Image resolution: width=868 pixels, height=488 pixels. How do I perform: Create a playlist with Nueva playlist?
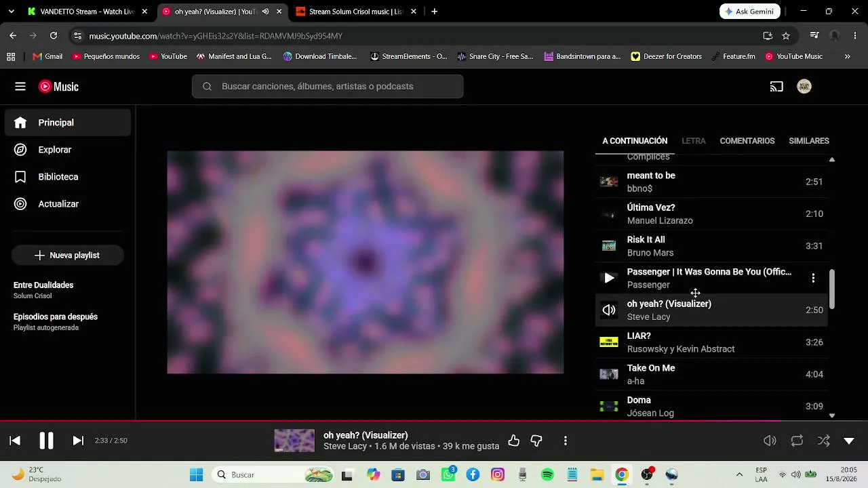pyautogui.click(x=68, y=256)
